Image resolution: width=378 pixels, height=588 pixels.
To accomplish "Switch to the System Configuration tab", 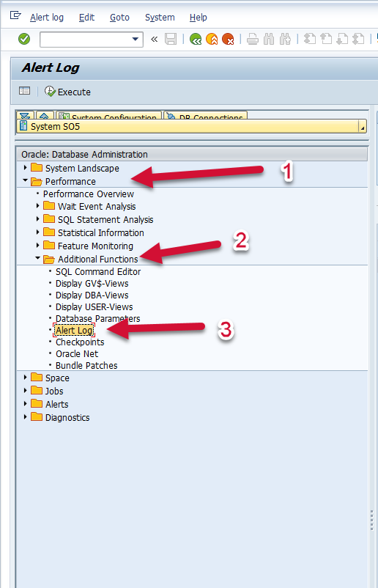I will tap(109, 116).
